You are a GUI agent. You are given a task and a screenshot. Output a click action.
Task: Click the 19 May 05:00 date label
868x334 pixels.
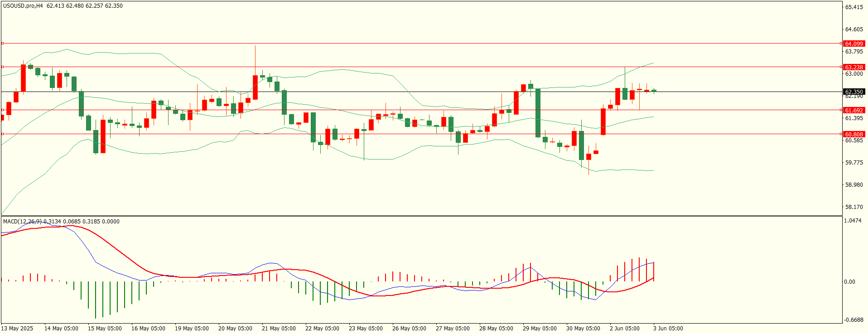click(192, 329)
